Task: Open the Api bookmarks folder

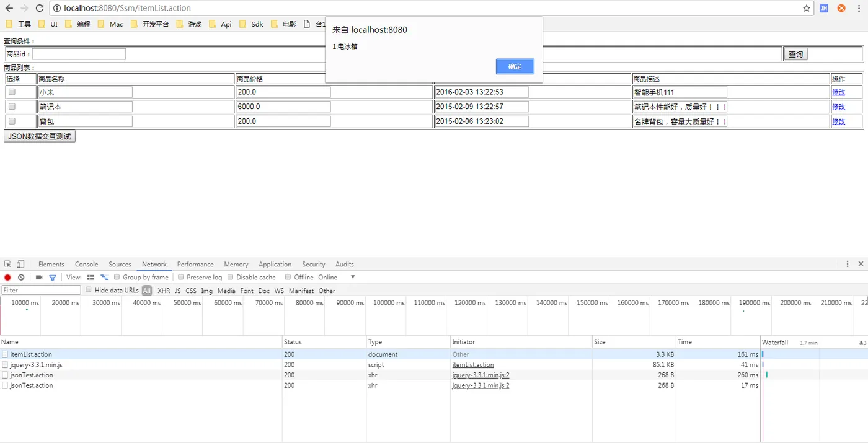Action: coord(221,24)
